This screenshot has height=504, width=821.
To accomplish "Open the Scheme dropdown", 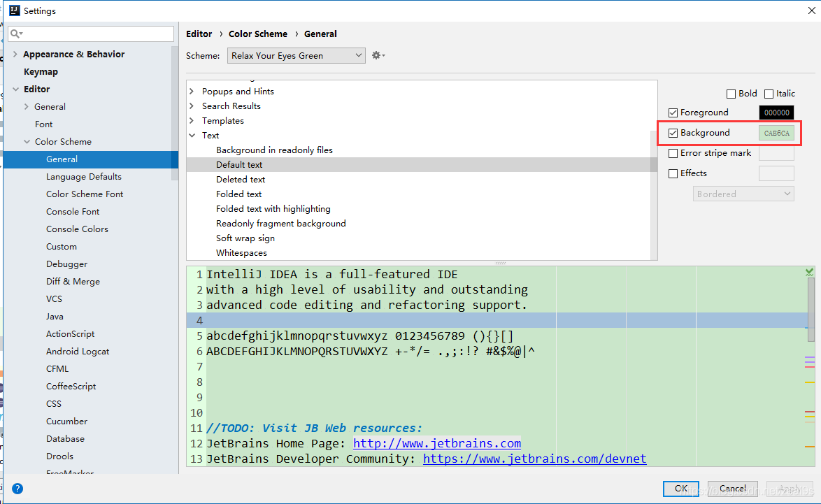I will coord(297,55).
